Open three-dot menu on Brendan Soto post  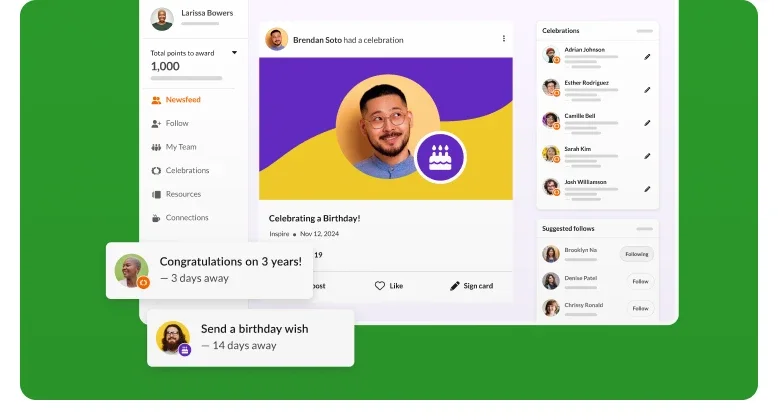coord(503,39)
